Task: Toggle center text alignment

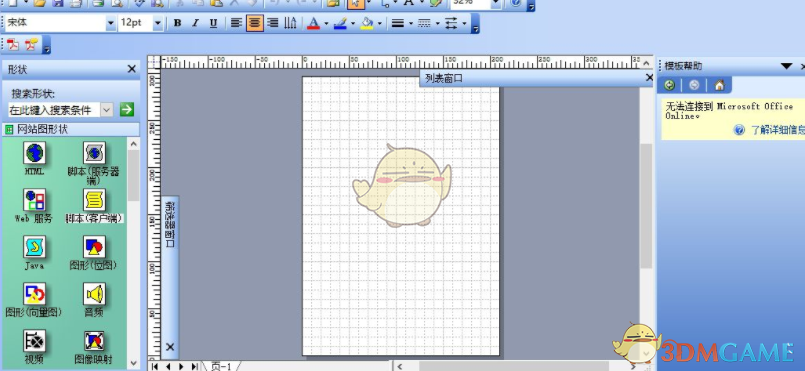Action: (x=255, y=23)
